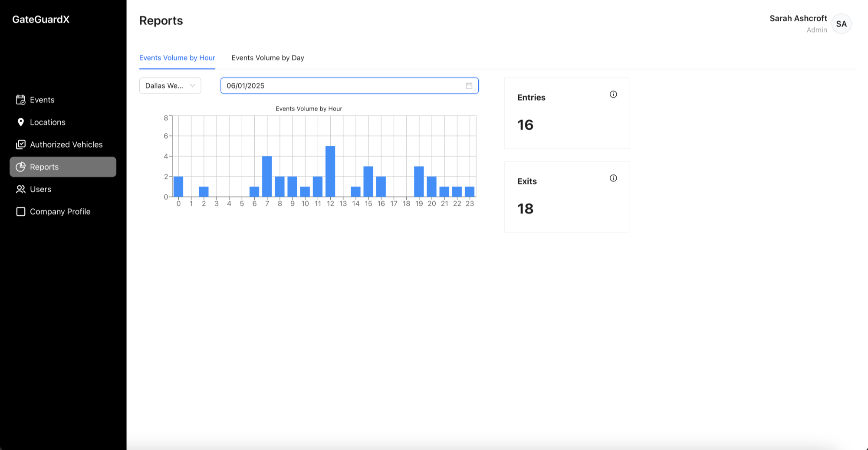Open Sarah Ashcroft profile name
Screen dimensions: 868x450
click(798, 18)
